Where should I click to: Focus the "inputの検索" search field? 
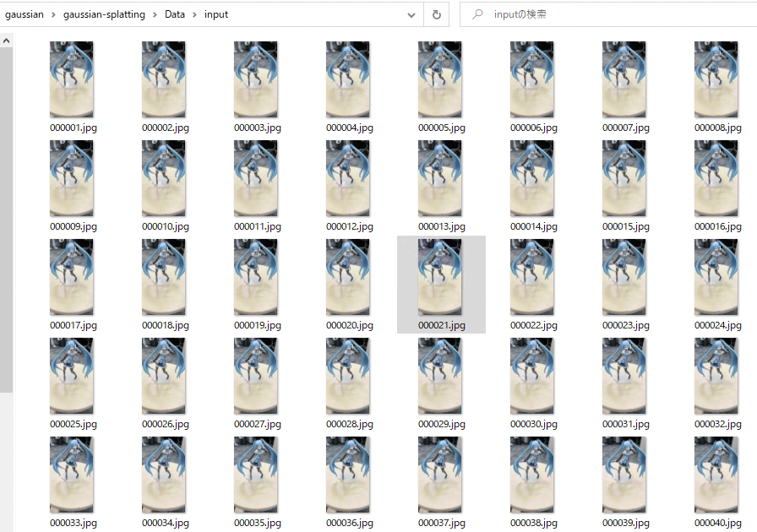608,14
